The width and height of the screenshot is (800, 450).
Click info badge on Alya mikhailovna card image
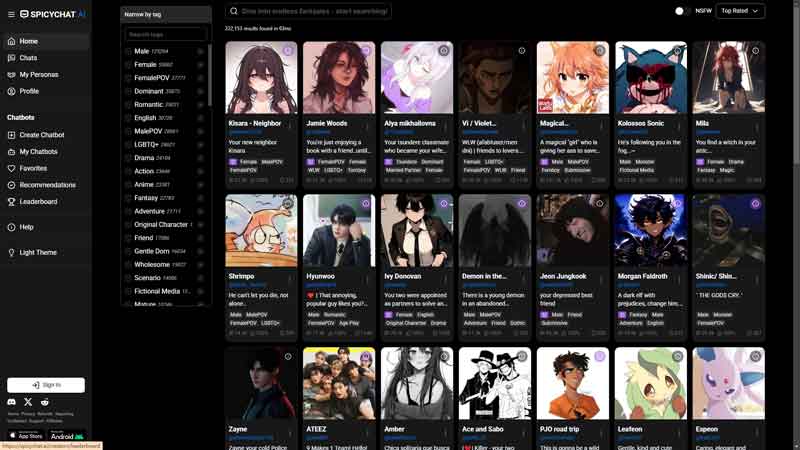pyautogui.click(x=444, y=51)
